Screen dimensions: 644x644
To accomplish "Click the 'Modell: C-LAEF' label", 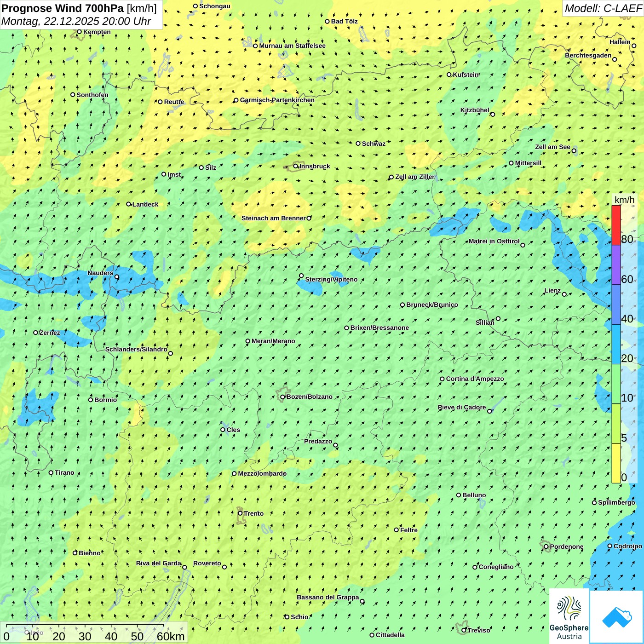I will tap(603, 8).
